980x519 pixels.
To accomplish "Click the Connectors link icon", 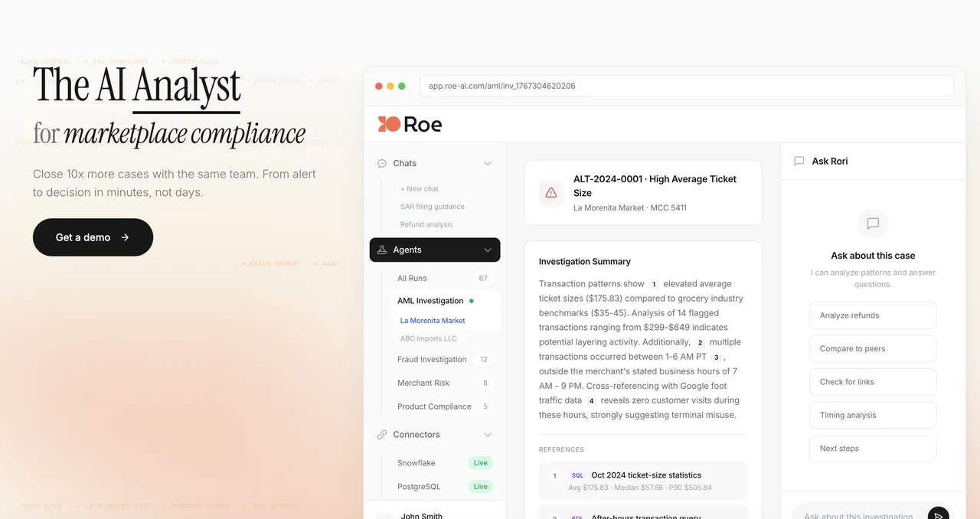I will [382, 435].
